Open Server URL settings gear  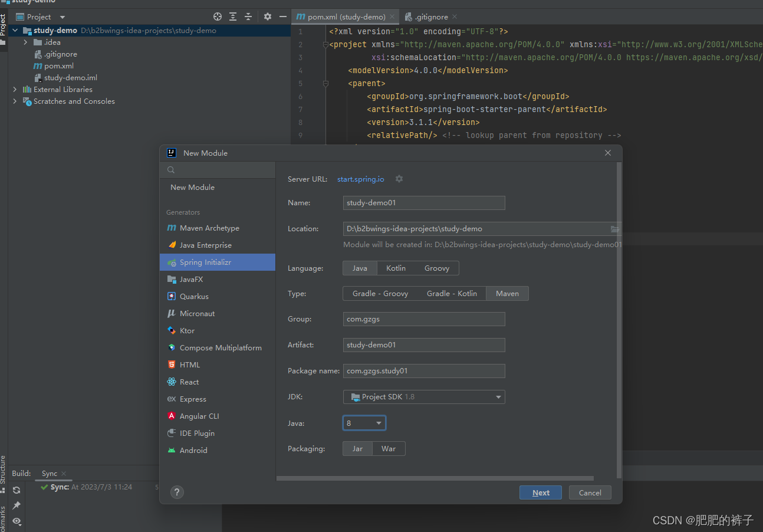pyautogui.click(x=399, y=179)
